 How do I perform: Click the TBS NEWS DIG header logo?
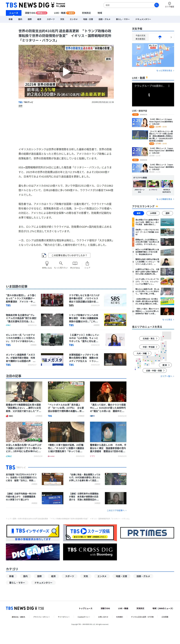pyautogui.click(x=35, y=5)
